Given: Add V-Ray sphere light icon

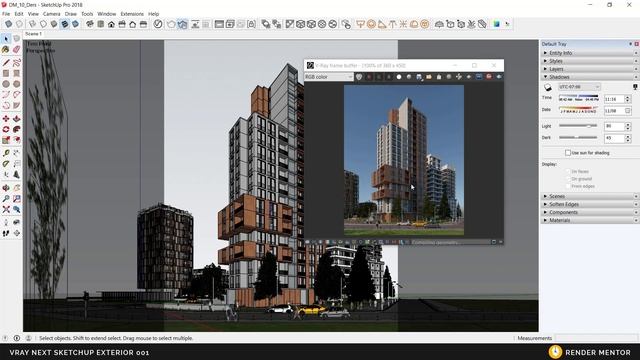Looking at the screenshot, I should pos(371,24).
